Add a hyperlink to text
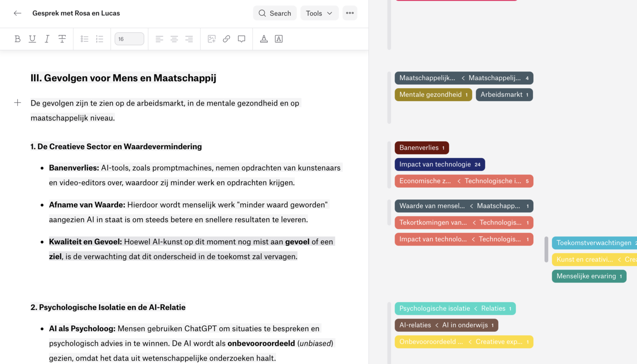Viewport: 637px width, 364px height. 227,39
